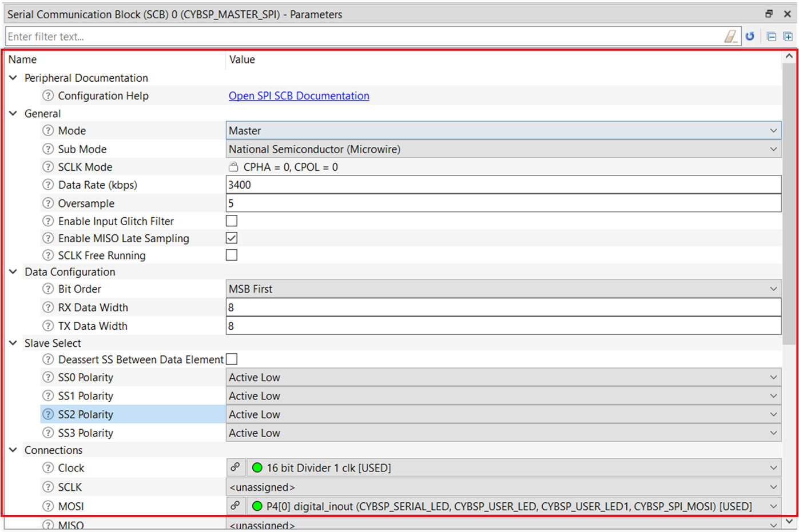Screen dimensions: 799x532
Task: Collapse the Data Configuration group
Action: point(13,271)
